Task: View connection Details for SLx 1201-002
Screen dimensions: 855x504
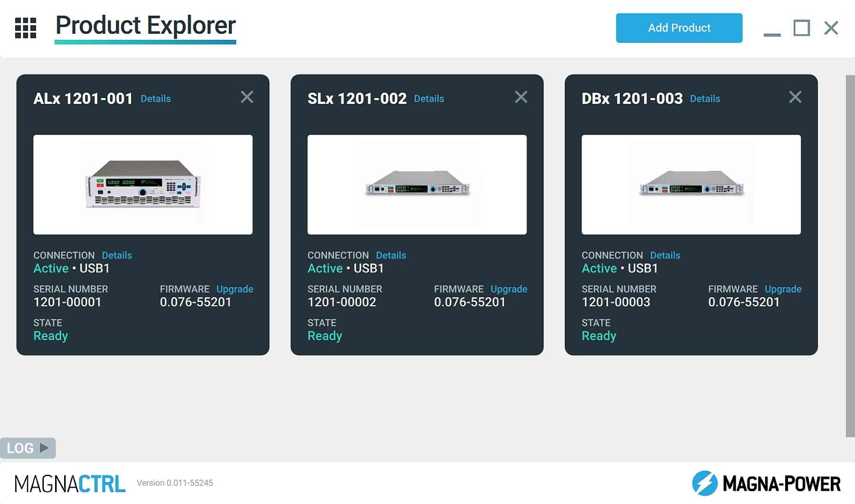Action: pyautogui.click(x=391, y=255)
